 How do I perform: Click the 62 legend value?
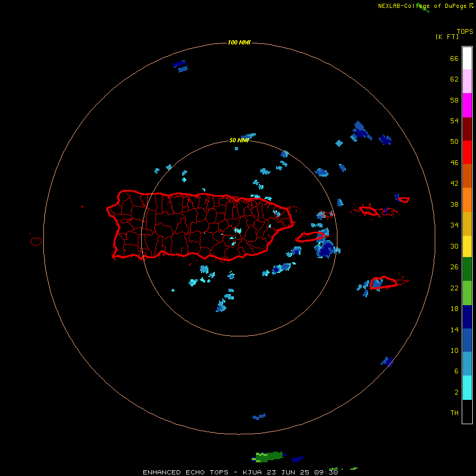[x=454, y=79]
